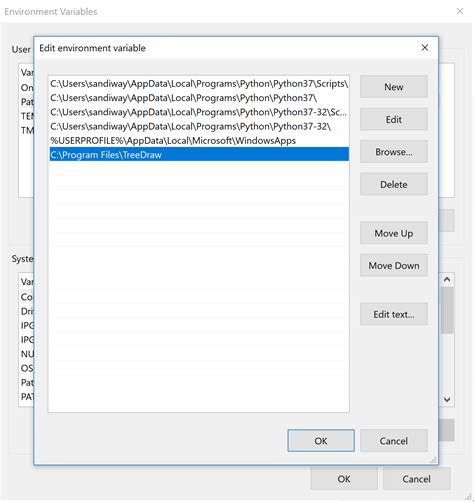Screen dimensions: 474x502
Task: Confirm with OK in Edit environment variable dialog
Action: (x=321, y=441)
